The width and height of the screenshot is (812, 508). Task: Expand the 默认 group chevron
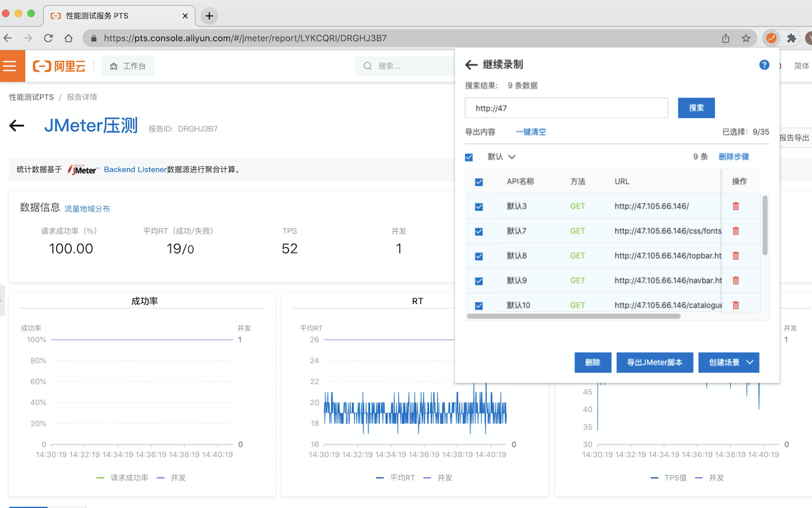coord(512,157)
